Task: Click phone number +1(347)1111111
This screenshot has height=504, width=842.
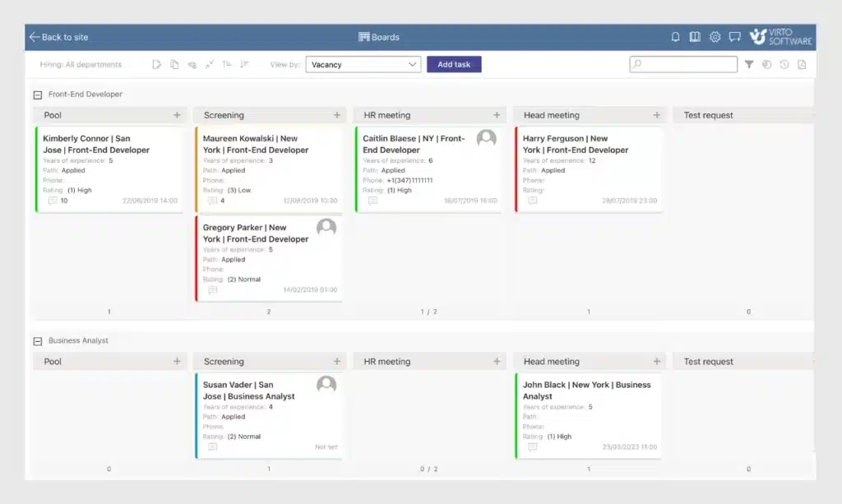Action: click(409, 180)
